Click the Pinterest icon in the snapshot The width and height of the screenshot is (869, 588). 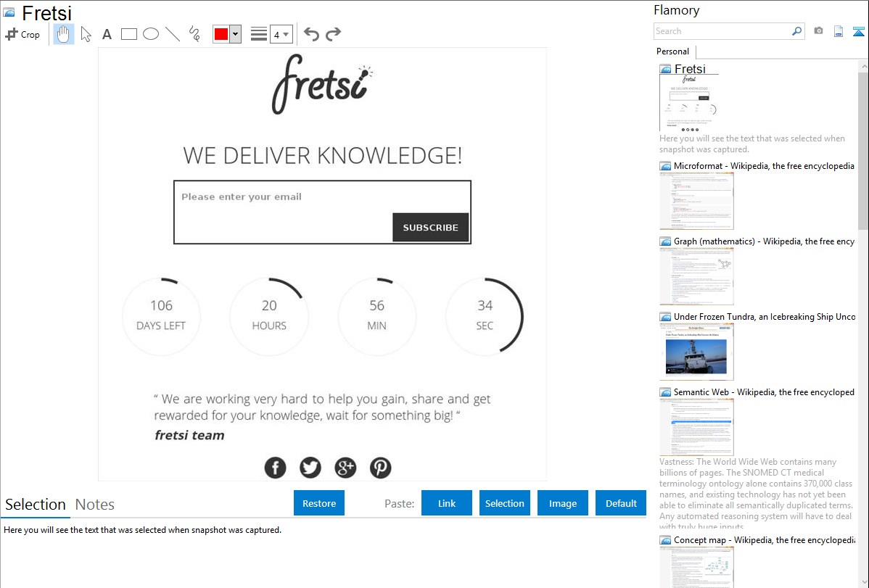380,468
